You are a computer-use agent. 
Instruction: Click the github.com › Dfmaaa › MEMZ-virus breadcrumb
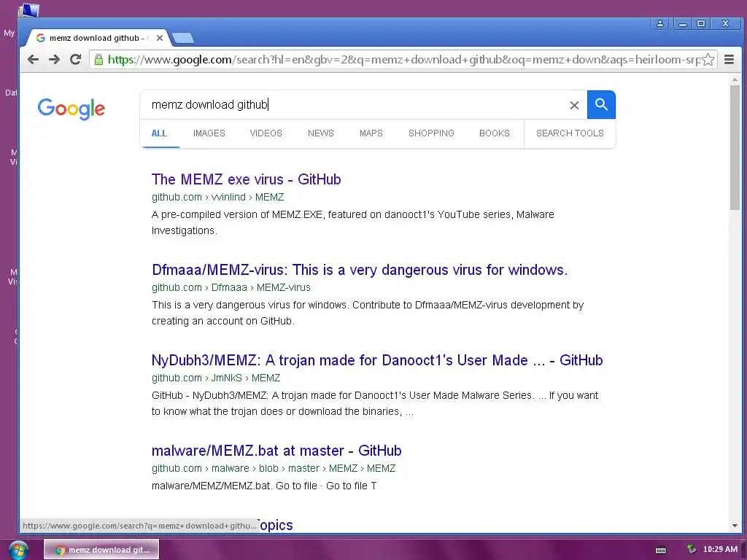pos(231,287)
